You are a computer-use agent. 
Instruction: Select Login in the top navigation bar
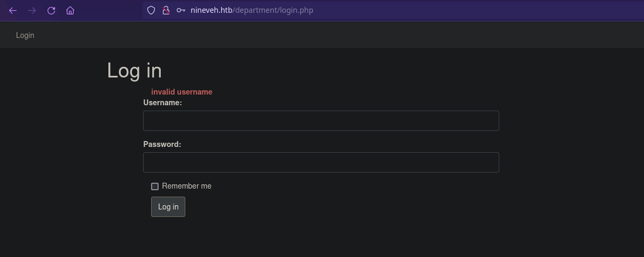[25, 35]
